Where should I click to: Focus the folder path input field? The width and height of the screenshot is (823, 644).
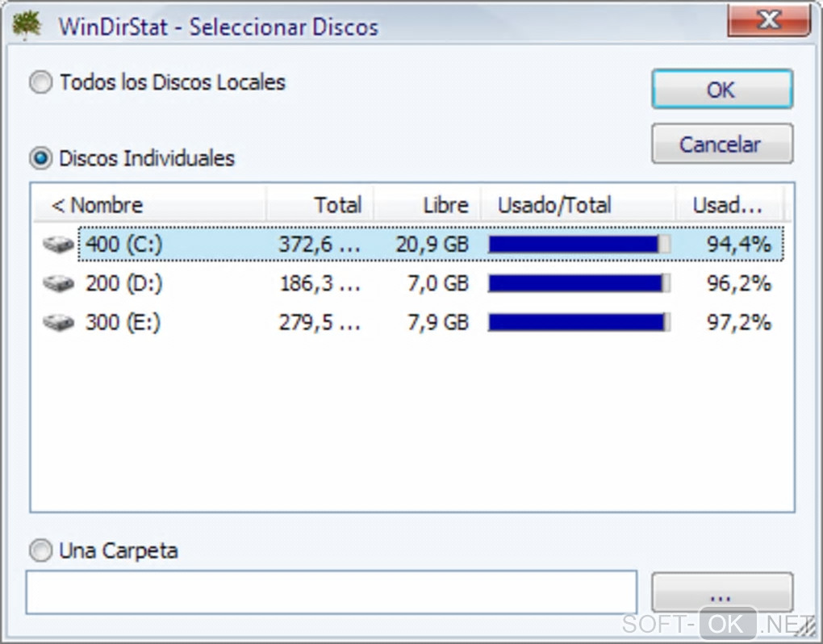pyautogui.click(x=331, y=592)
